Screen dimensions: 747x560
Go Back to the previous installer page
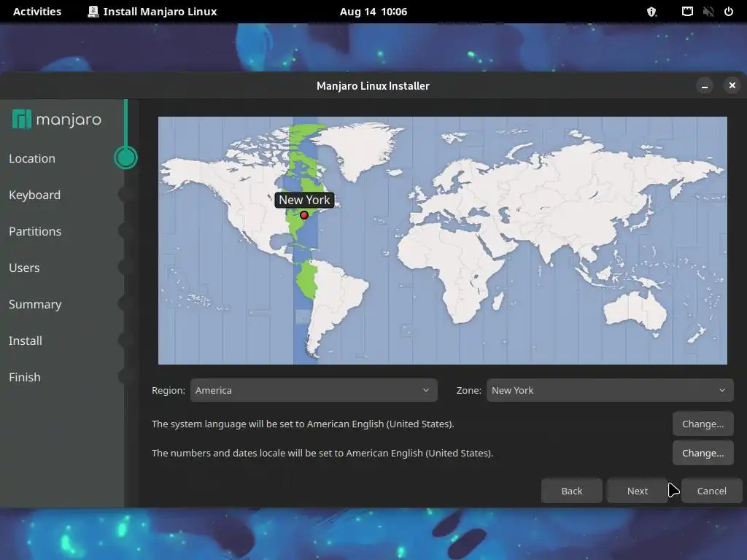click(x=572, y=491)
